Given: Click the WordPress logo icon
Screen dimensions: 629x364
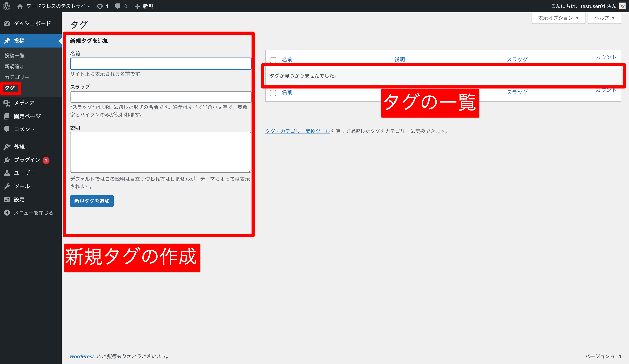Looking at the screenshot, I should (x=7, y=6).
